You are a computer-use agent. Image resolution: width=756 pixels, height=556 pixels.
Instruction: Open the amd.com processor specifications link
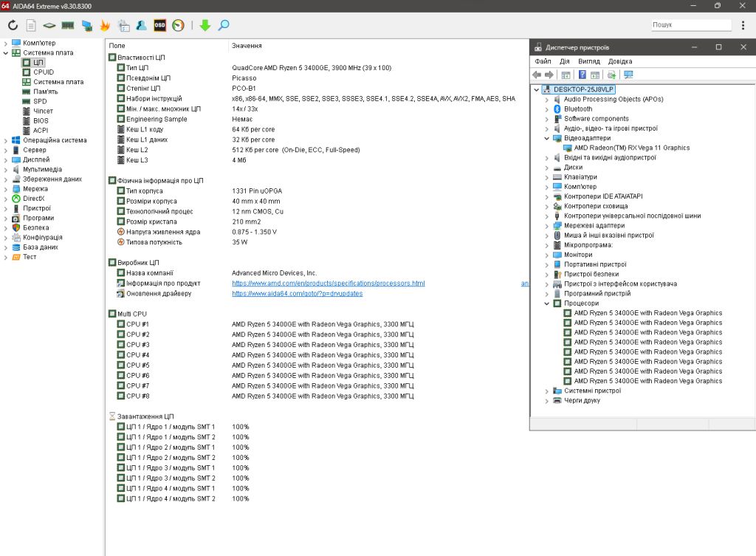[329, 283]
